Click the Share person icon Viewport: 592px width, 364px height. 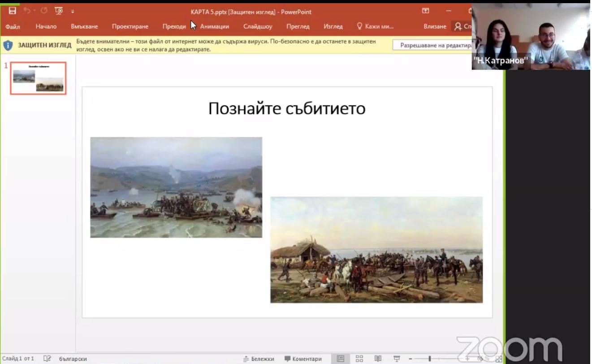pyautogui.click(x=458, y=26)
